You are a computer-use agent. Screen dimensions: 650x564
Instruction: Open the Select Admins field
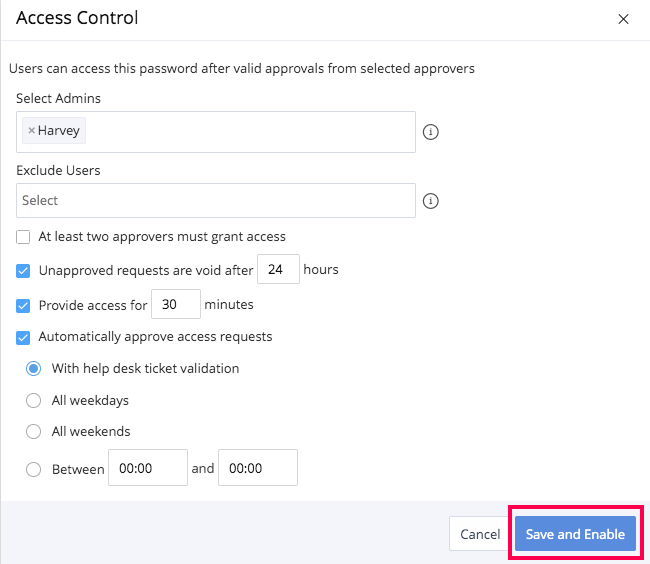(250, 132)
